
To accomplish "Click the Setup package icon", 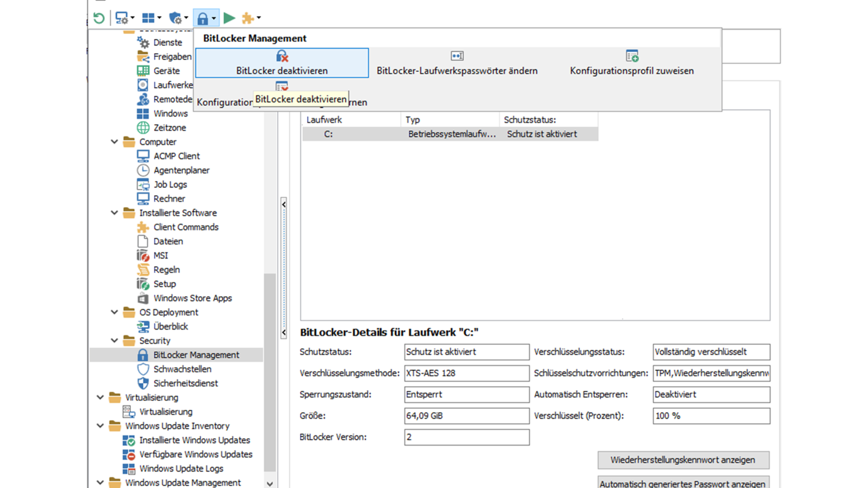I will click(143, 284).
